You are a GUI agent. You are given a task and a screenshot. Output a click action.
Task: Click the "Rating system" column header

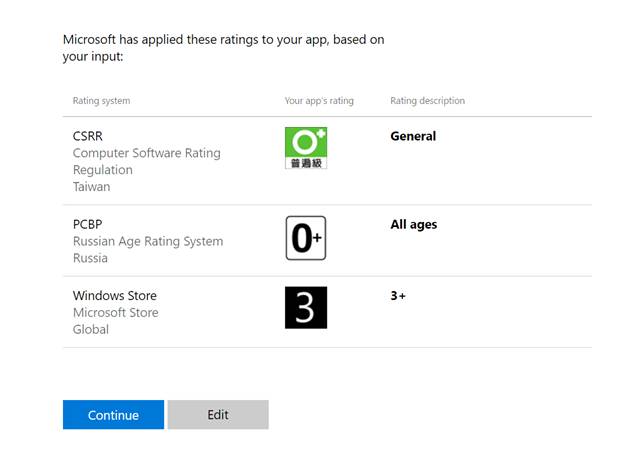[x=101, y=101]
